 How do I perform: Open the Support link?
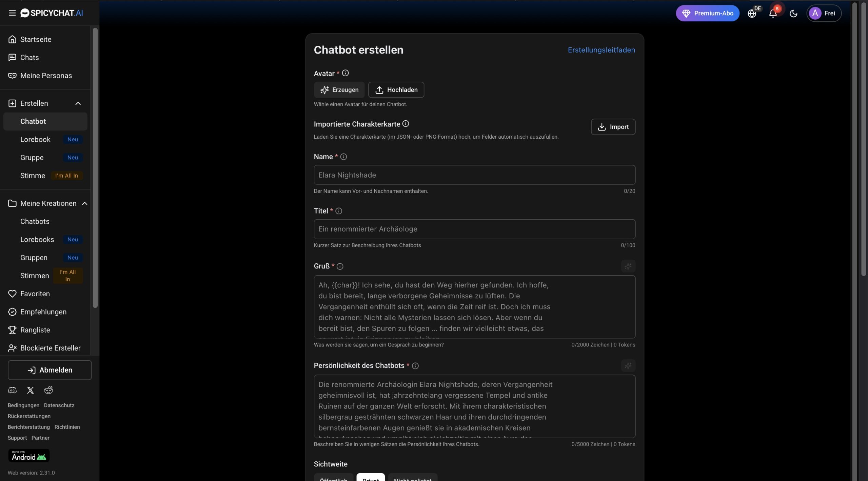tap(17, 438)
